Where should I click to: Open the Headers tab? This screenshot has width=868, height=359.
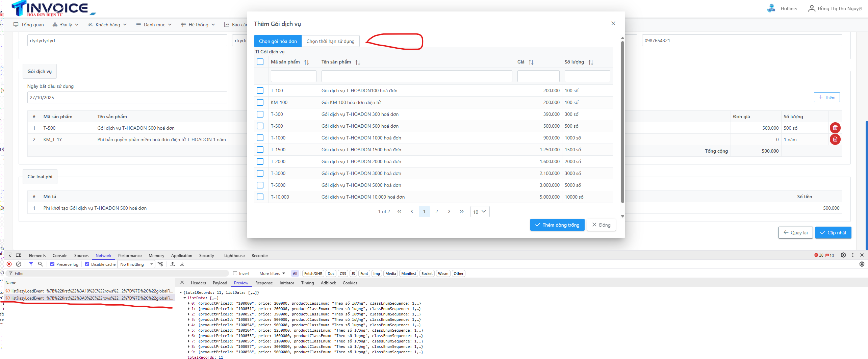pyautogui.click(x=198, y=283)
